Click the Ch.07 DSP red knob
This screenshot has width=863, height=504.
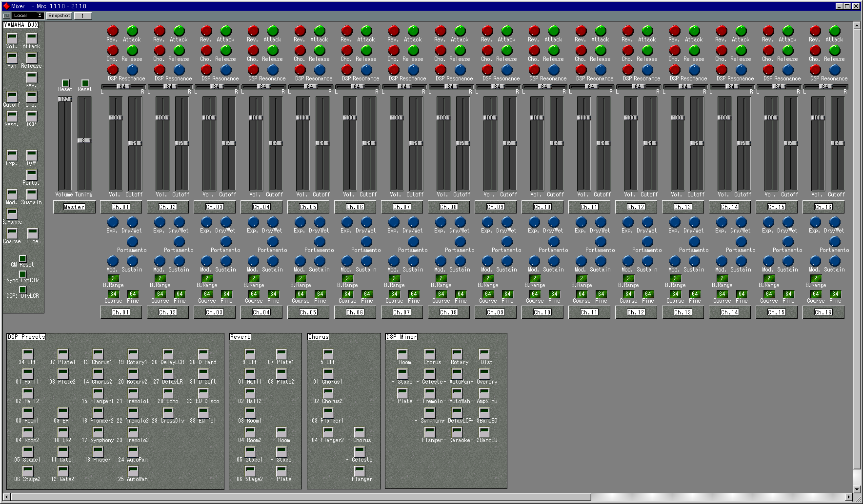pos(394,70)
